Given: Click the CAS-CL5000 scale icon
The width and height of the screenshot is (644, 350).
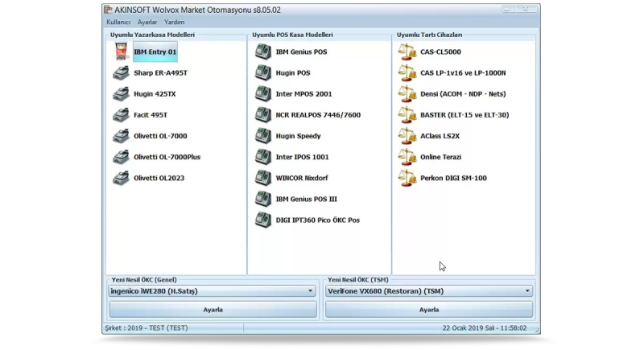Looking at the screenshot, I should click(x=407, y=51).
